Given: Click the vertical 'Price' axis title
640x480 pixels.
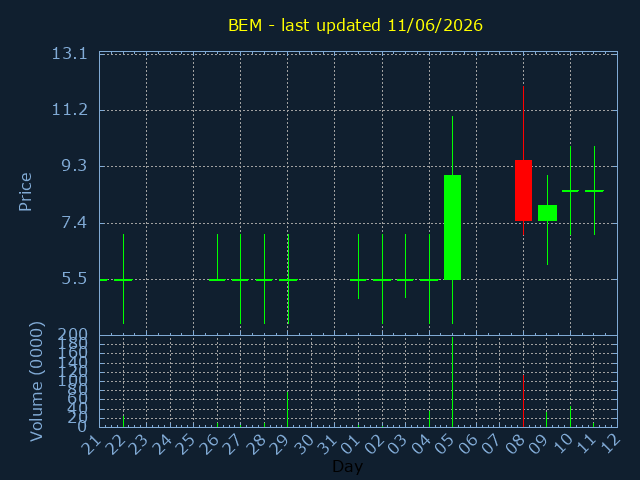Looking at the screenshot, I should point(25,192).
